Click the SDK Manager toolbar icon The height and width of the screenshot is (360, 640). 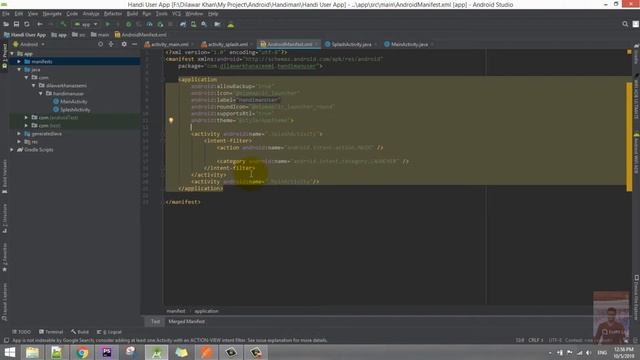click(x=204, y=24)
